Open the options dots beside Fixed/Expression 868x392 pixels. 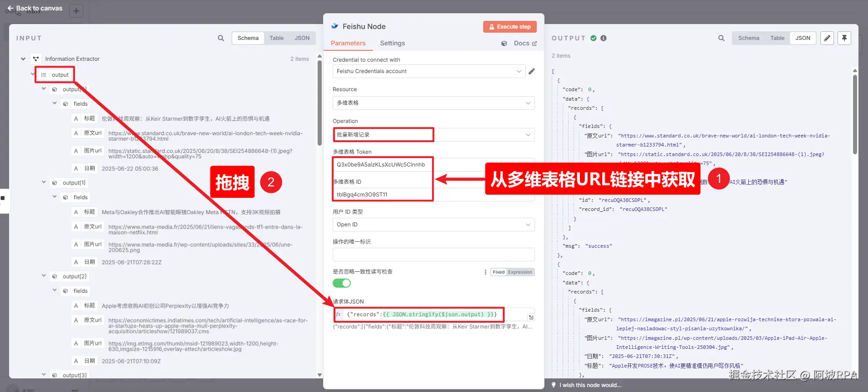[x=485, y=272]
